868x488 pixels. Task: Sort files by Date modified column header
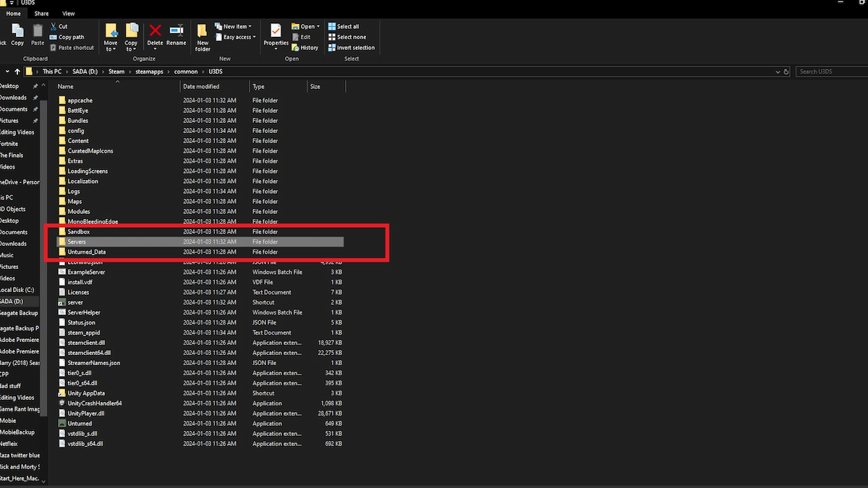[201, 87]
